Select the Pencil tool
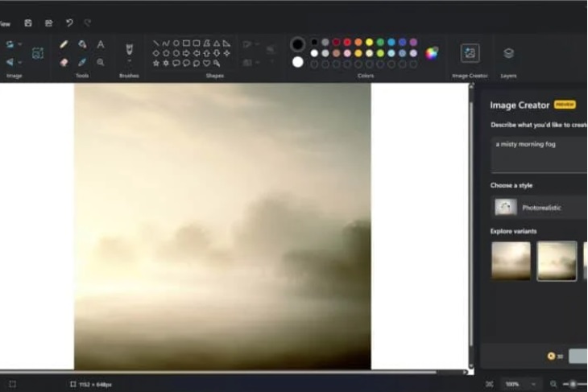Viewport: 588px width, 392px height. pos(64,44)
